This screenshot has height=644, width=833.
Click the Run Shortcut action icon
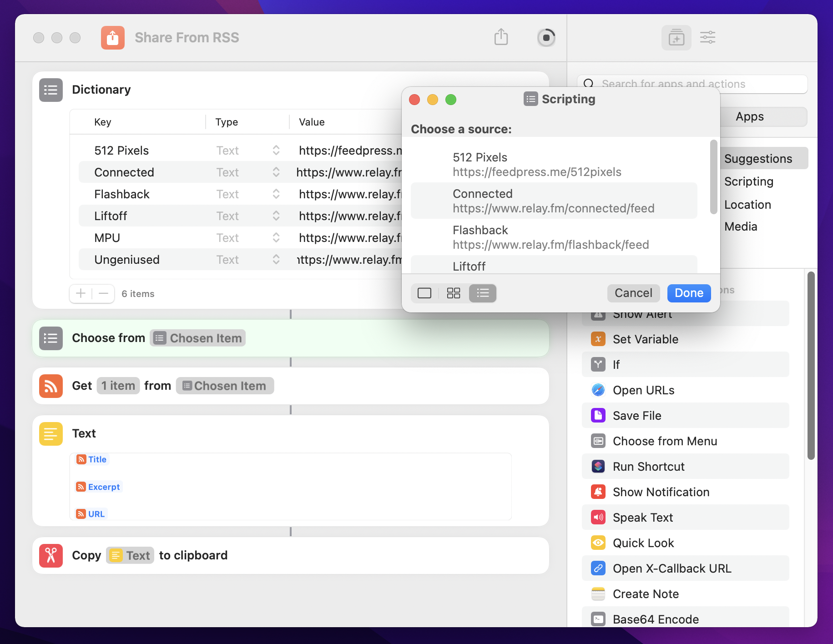pos(598,467)
